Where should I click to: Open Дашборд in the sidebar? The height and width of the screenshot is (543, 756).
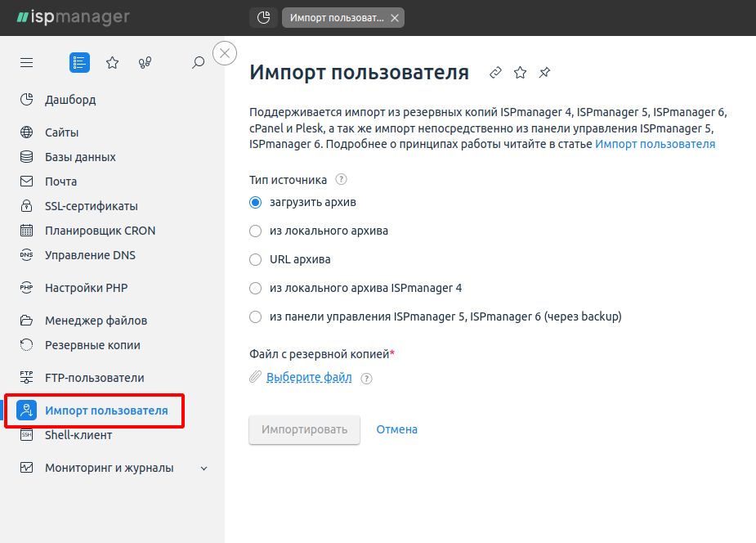tap(70, 100)
